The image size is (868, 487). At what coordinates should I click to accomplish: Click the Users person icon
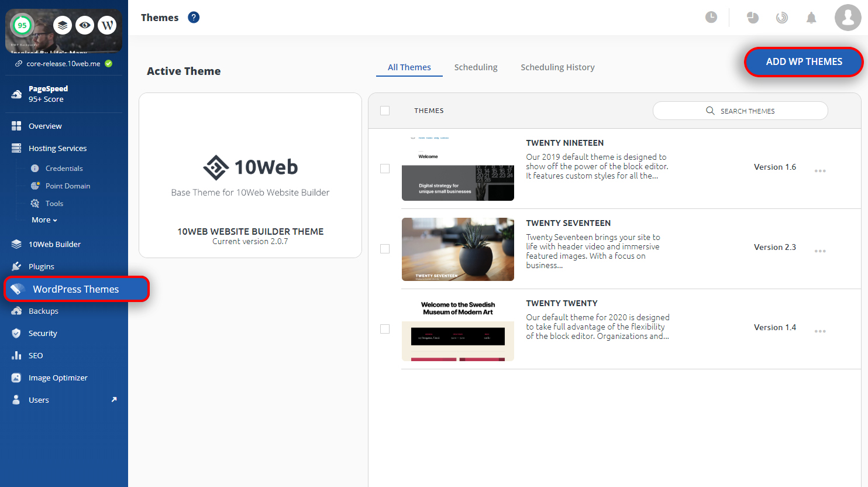click(16, 400)
